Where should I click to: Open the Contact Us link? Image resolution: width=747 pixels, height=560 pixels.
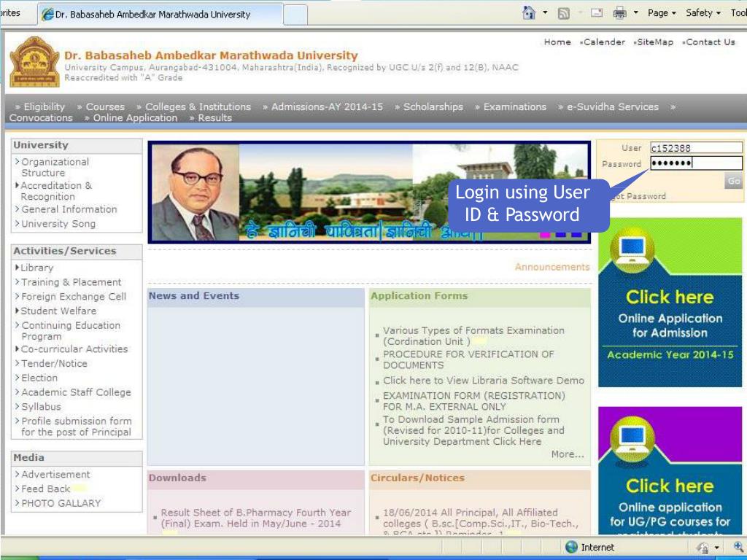[x=711, y=42]
